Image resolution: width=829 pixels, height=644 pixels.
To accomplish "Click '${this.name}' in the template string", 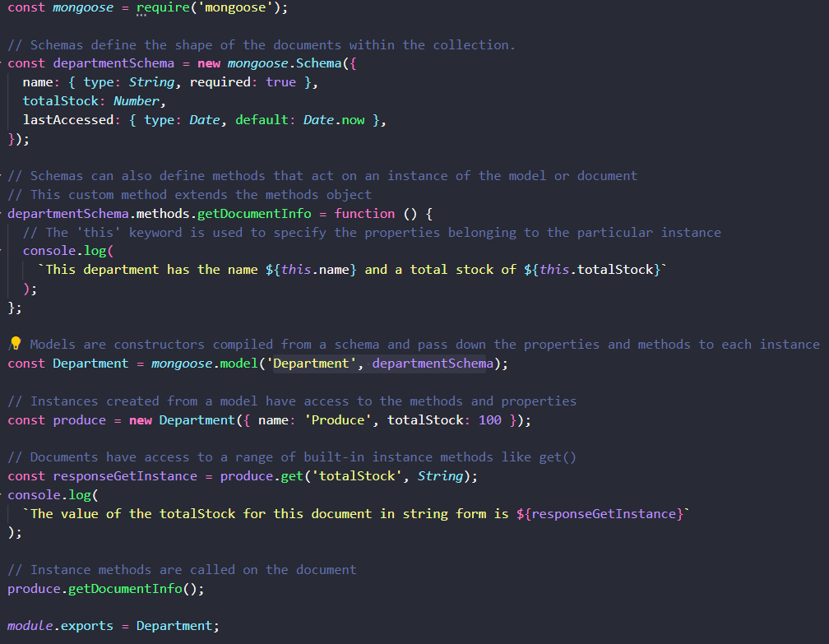I will pos(311,270).
